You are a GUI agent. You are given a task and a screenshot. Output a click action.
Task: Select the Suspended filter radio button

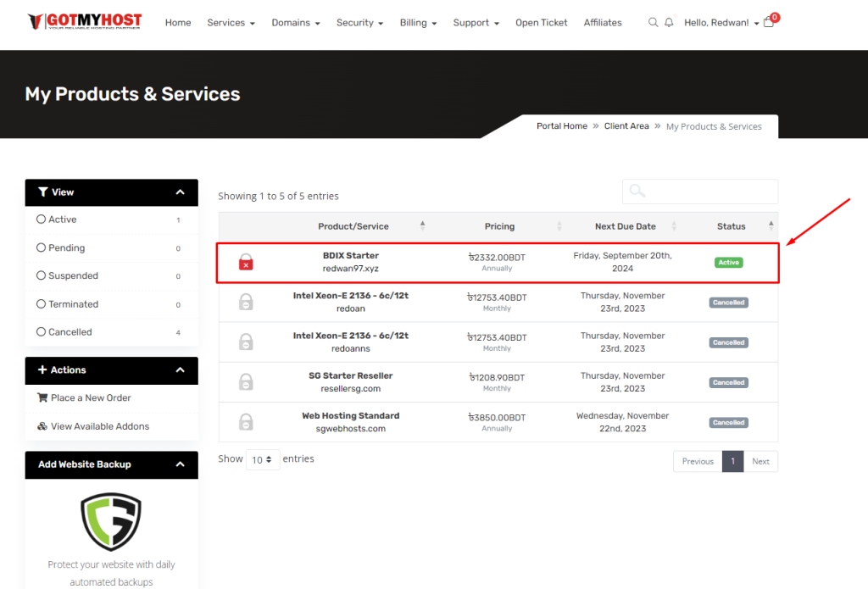(42, 276)
